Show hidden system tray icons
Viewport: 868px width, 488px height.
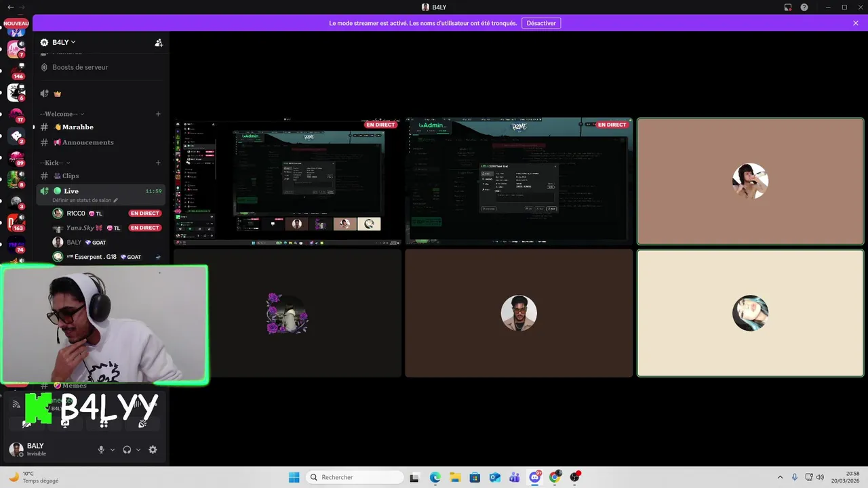780,477
